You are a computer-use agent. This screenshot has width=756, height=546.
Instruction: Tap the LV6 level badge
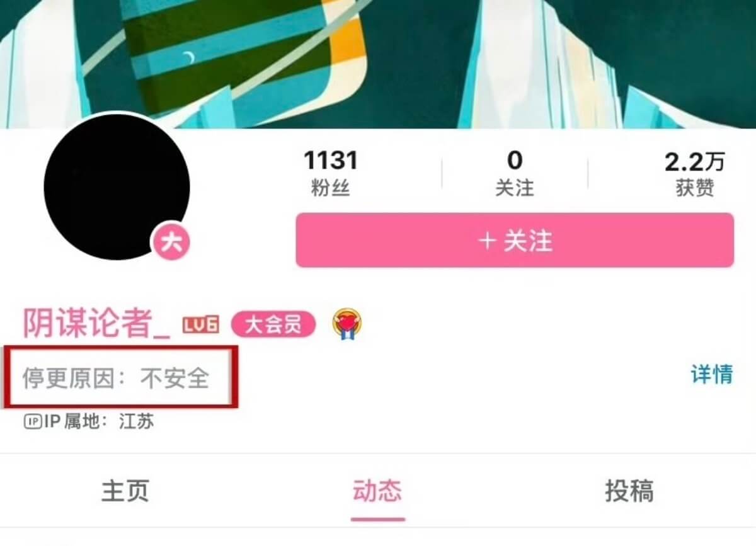201,325
